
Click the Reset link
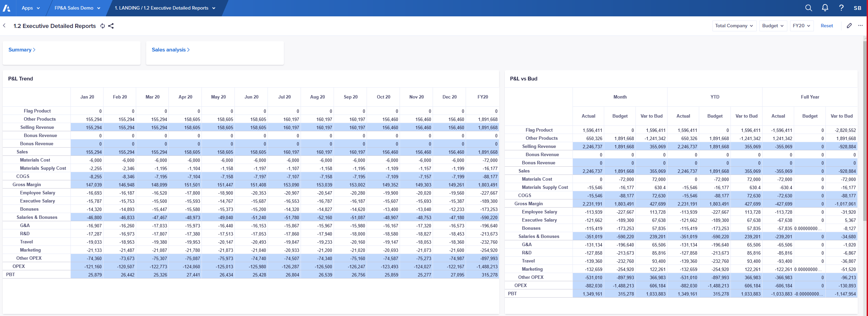826,26
